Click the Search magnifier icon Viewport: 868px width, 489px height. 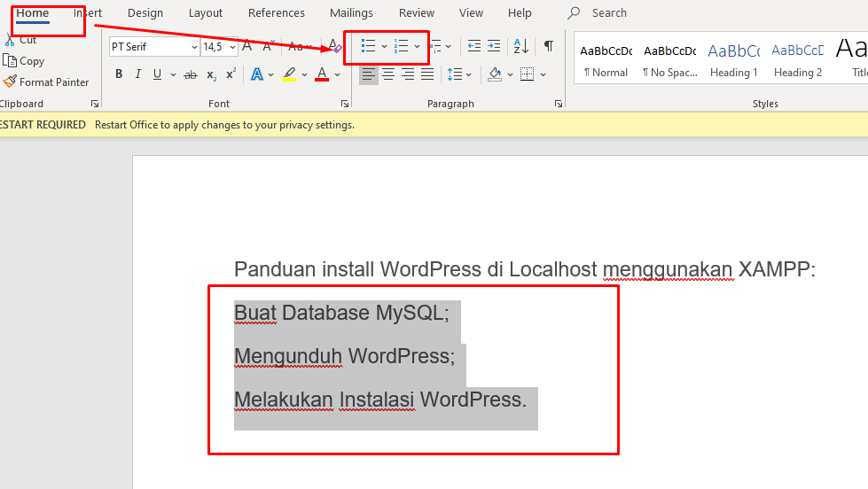click(x=574, y=12)
